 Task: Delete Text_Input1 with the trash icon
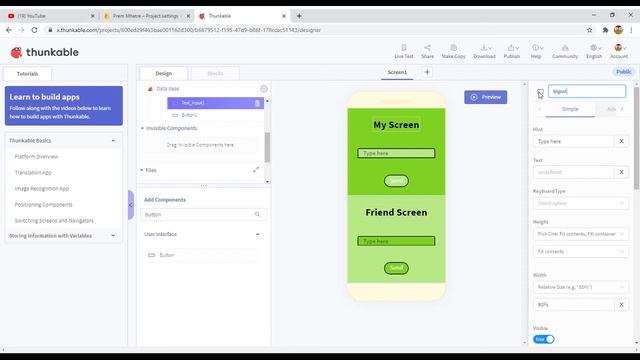(257, 103)
